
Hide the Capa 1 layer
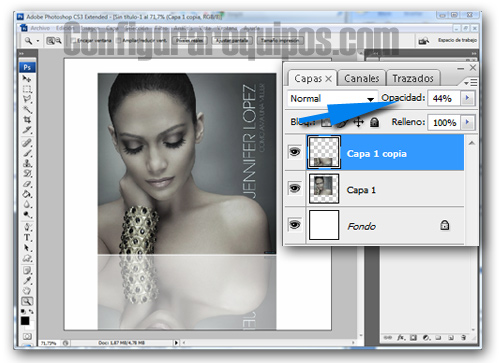(x=294, y=189)
